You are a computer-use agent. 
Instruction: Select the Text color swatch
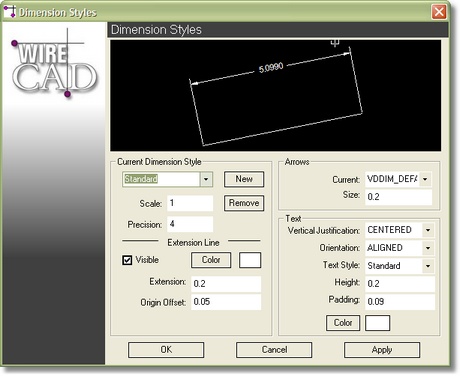[378, 323]
